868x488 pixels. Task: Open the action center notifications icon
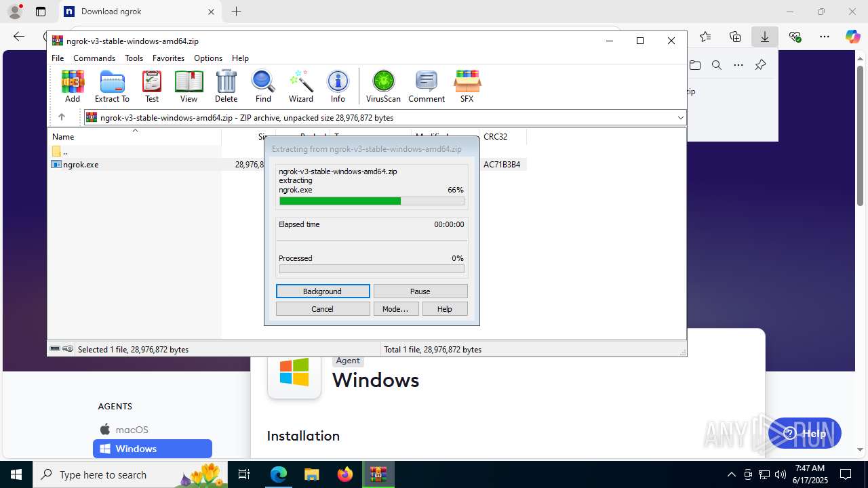tap(846, 474)
